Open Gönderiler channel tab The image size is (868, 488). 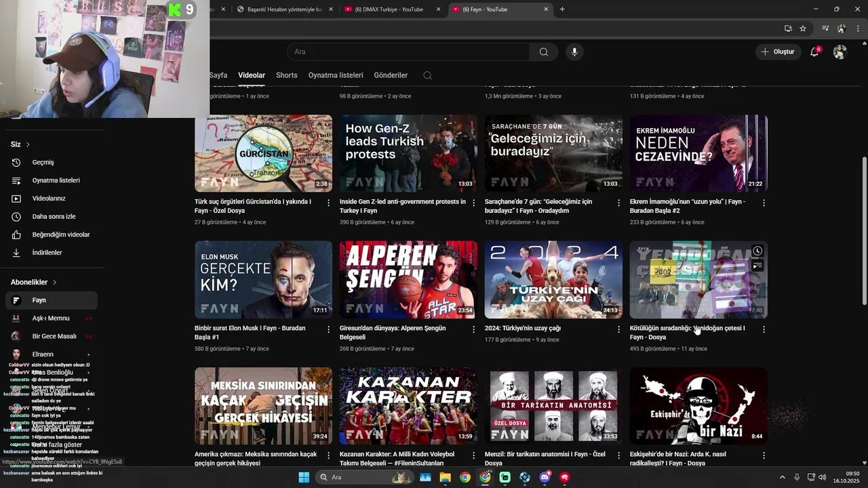tap(391, 75)
